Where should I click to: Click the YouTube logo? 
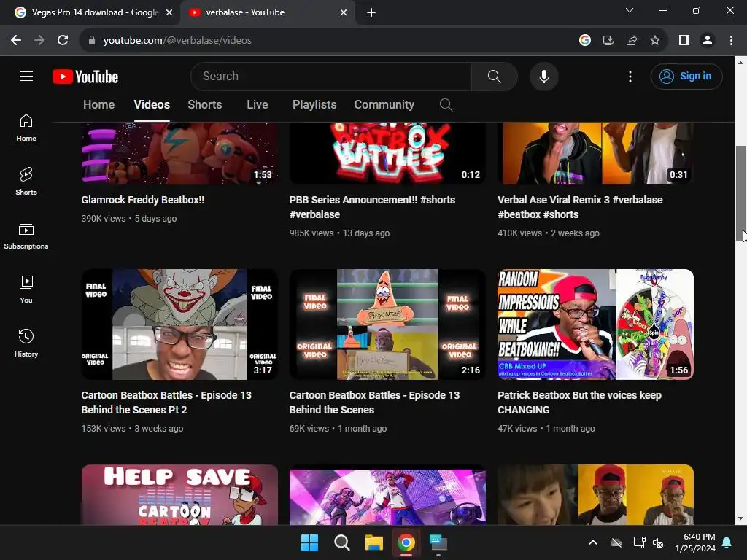[85, 77]
